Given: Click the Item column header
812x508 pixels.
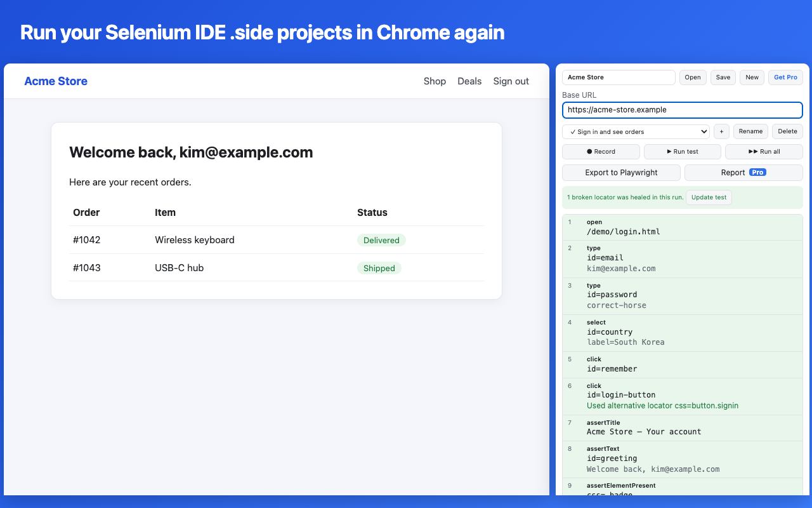Looking at the screenshot, I should pos(166,213).
